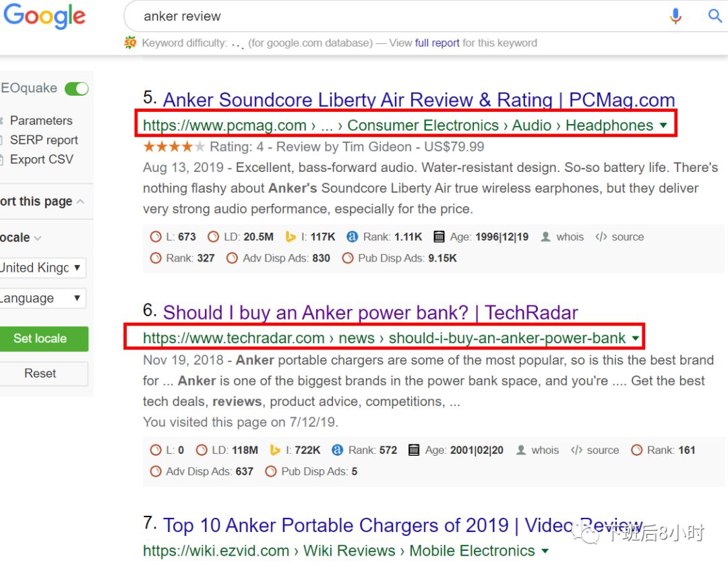
Task: Click Bing index icon showing 117K
Action: [x=291, y=237]
